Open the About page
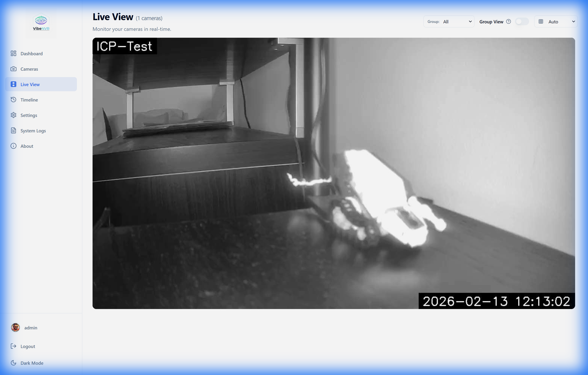Viewport: 588px width, 375px height. coord(27,146)
